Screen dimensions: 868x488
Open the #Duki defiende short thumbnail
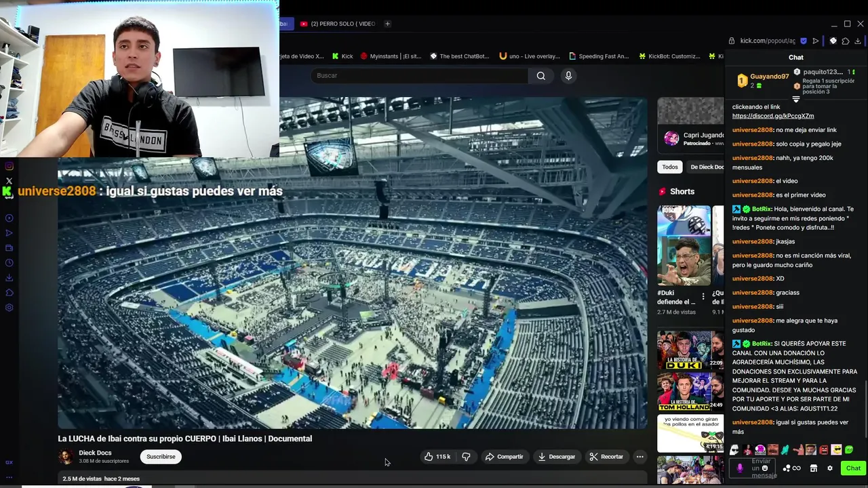(684, 245)
